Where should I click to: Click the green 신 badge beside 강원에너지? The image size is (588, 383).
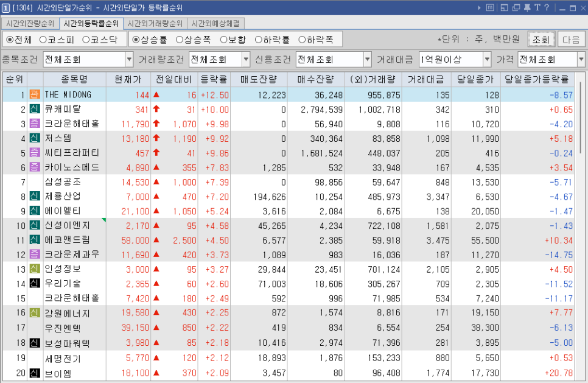(x=35, y=312)
